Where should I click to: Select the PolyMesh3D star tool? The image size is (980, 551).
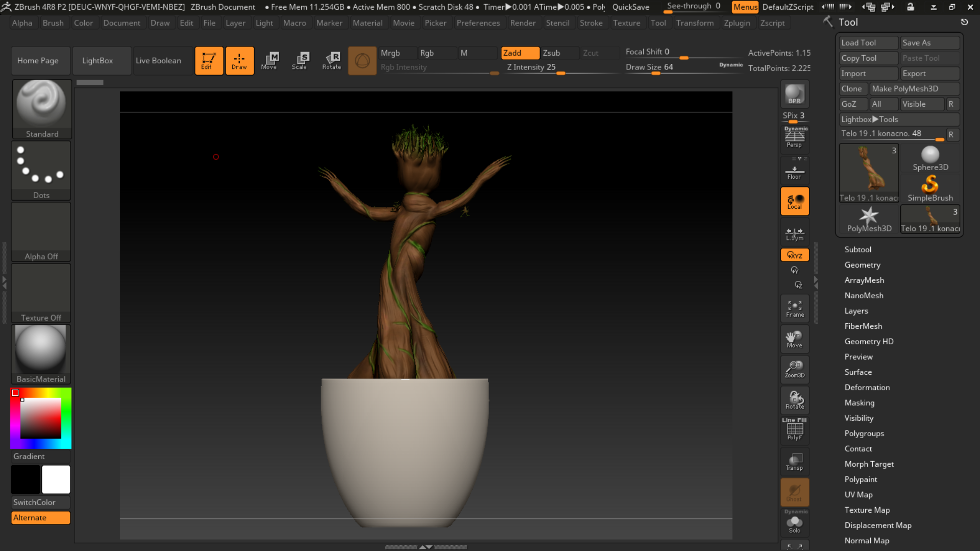coord(869,219)
